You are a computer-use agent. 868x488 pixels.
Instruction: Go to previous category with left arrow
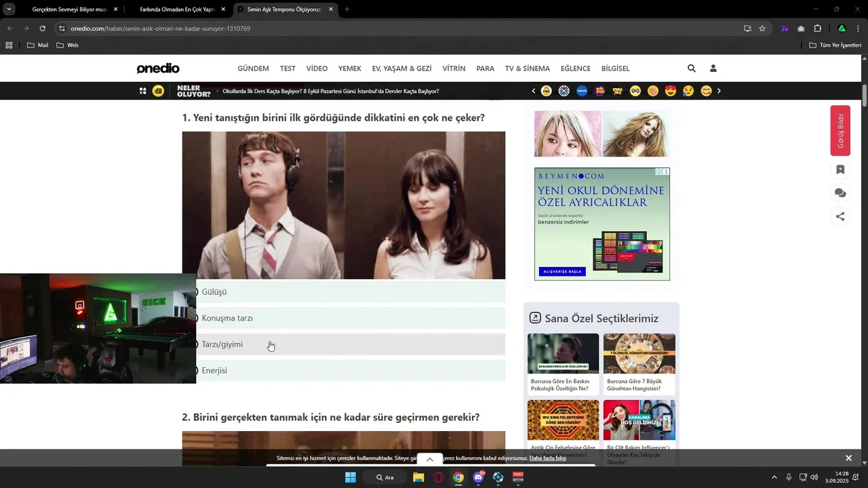pos(534,91)
